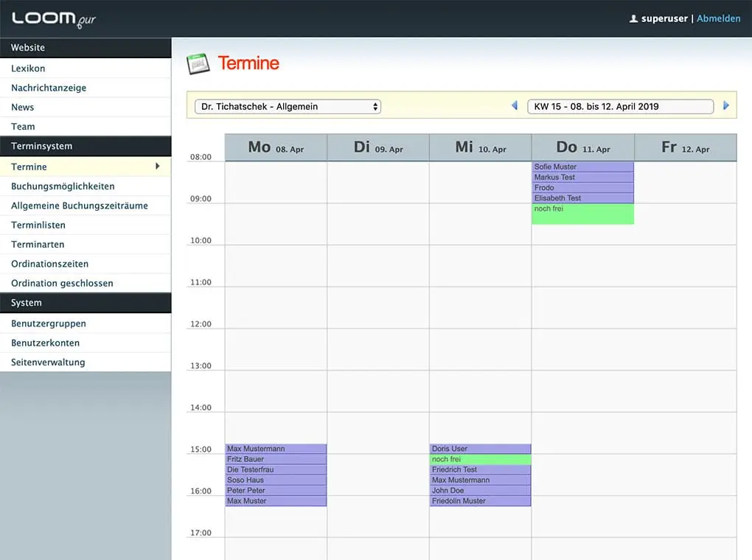Open Buchungsmöglichkeiten in the sidebar
This screenshot has height=560, width=752.
click(x=63, y=186)
